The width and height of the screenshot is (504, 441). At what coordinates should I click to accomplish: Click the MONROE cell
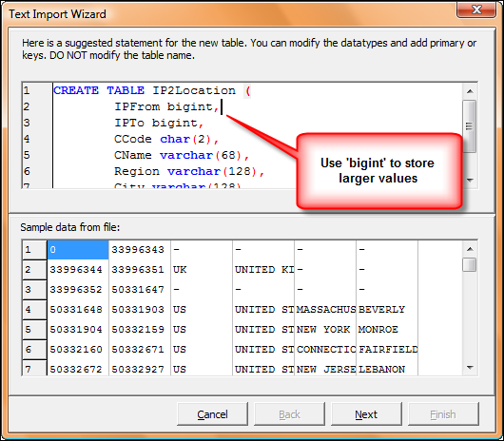tap(387, 329)
